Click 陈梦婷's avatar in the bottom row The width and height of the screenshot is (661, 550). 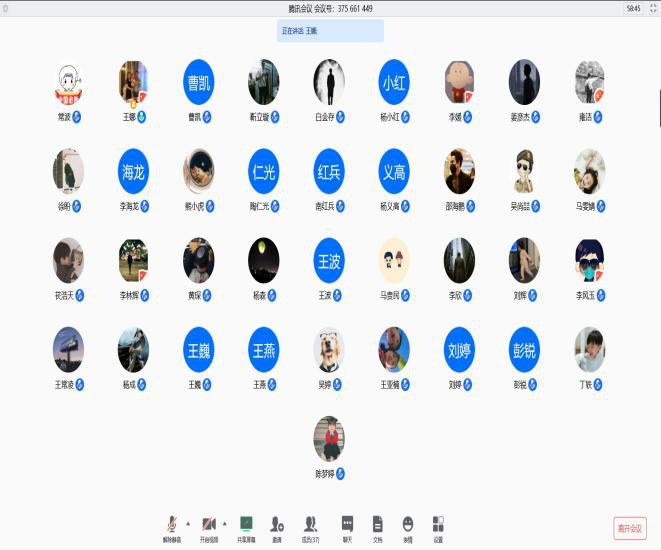(329, 438)
